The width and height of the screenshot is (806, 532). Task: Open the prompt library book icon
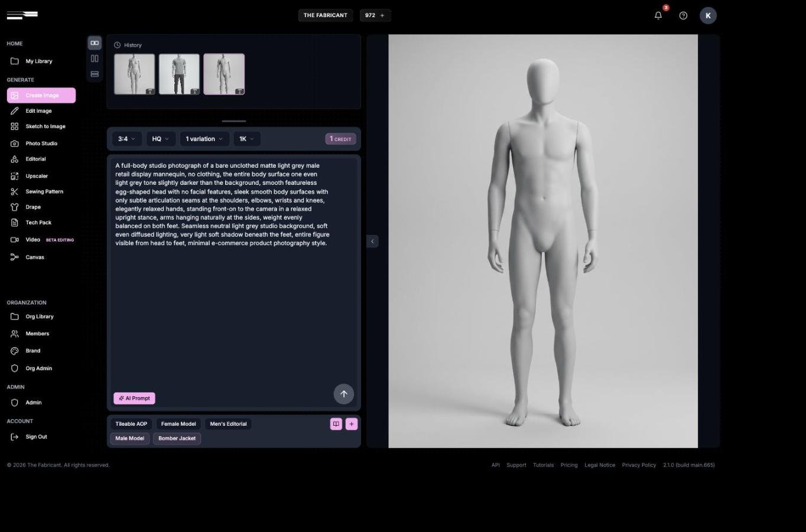pyautogui.click(x=336, y=424)
